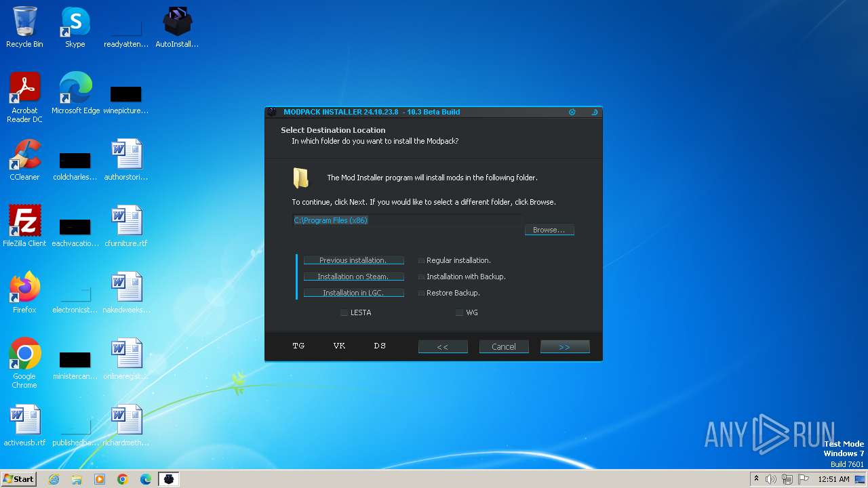The image size is (868, 488).
Task: Open Chrome from the taskbar
Action: pyautogui.click(x=123, y=479)
